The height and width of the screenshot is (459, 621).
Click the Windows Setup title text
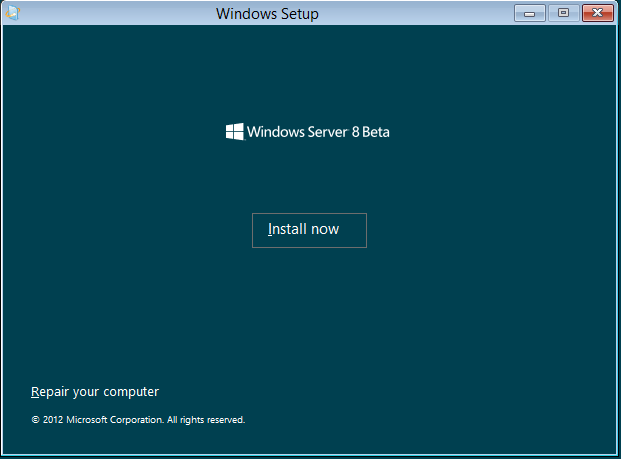point(267,14)
